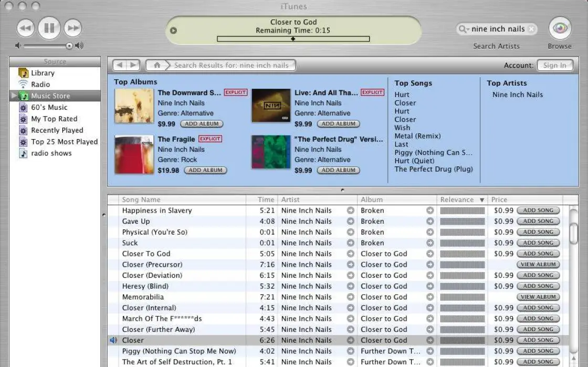Sort list by Album column header
The height and width of the screenshot is (367, 588).
[x=397, y=200]
